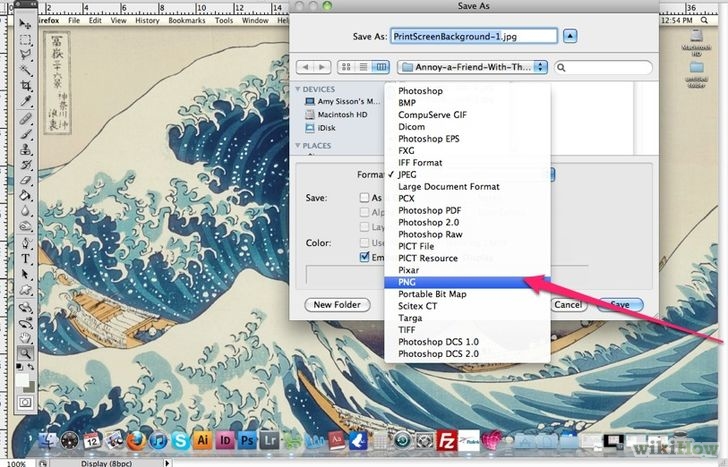This screenshot has width=728, height=467.
Task: Swap foreground and background colors icon
Action: tap(31, 367)
